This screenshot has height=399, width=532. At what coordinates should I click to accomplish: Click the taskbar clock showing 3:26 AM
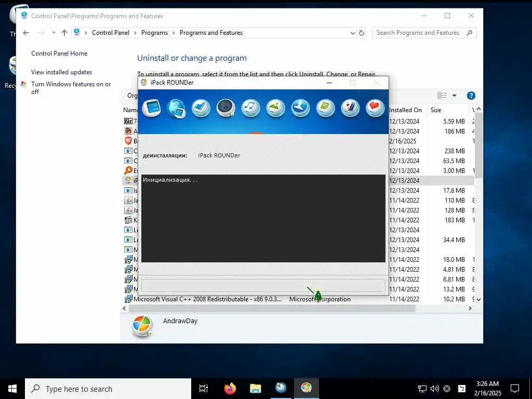[487, 389]
